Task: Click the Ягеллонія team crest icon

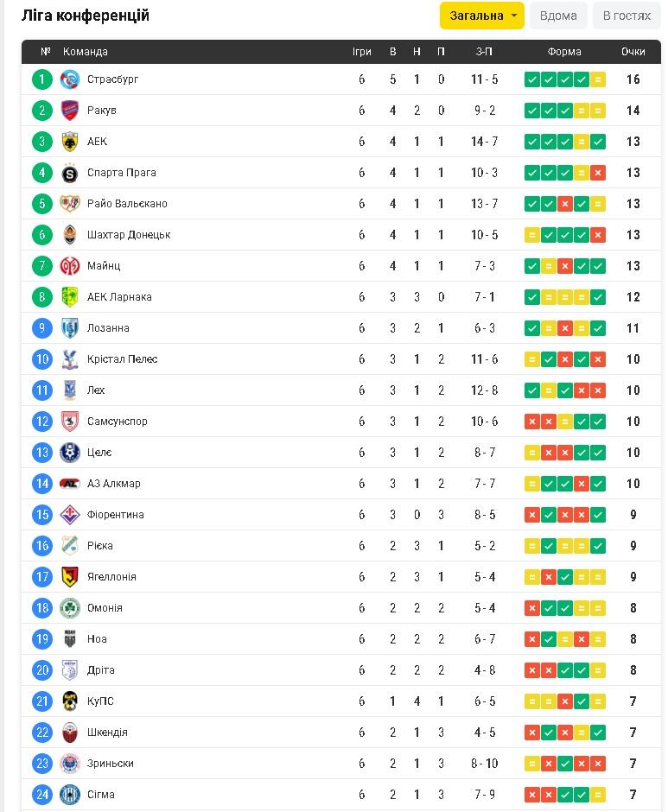Action: point(70,577)
